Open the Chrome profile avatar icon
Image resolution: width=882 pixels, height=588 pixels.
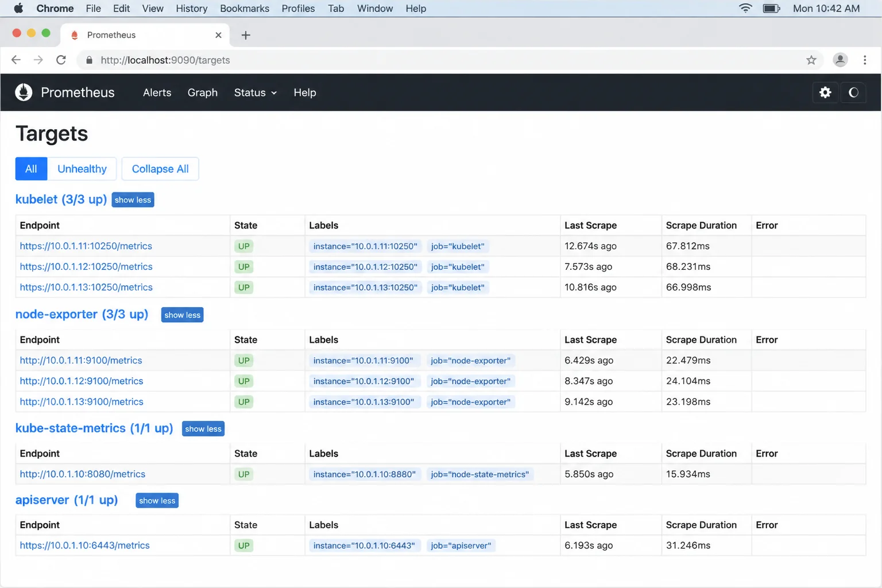point(840,60)
